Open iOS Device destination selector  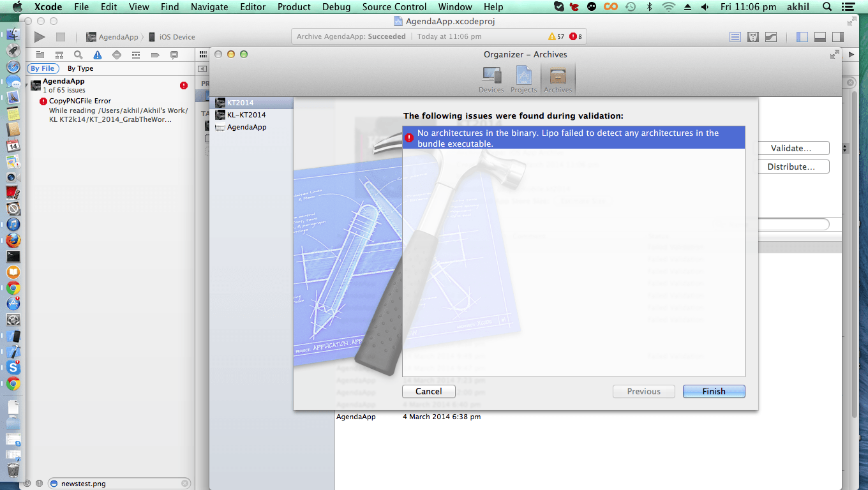click(x=172, y=37)
